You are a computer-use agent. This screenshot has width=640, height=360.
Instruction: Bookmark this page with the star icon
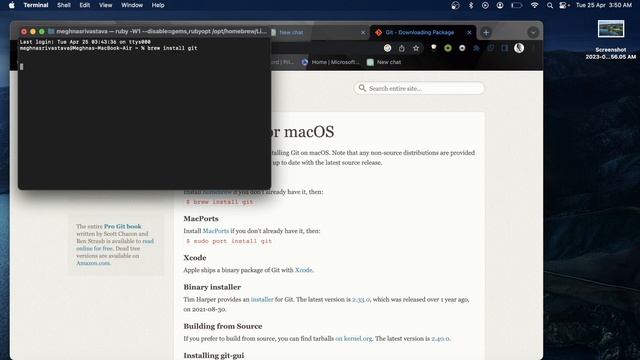tap(416, 48)
